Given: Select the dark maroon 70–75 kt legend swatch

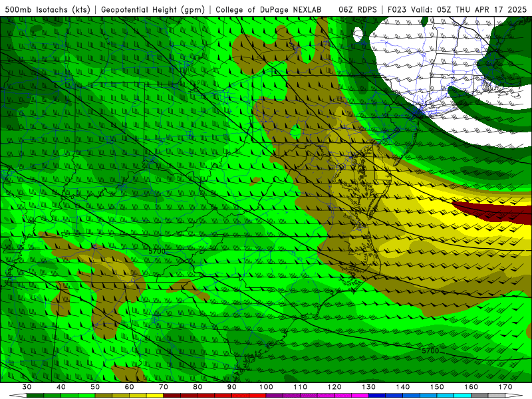Looking at the screenshot, I should coord(172,396).
